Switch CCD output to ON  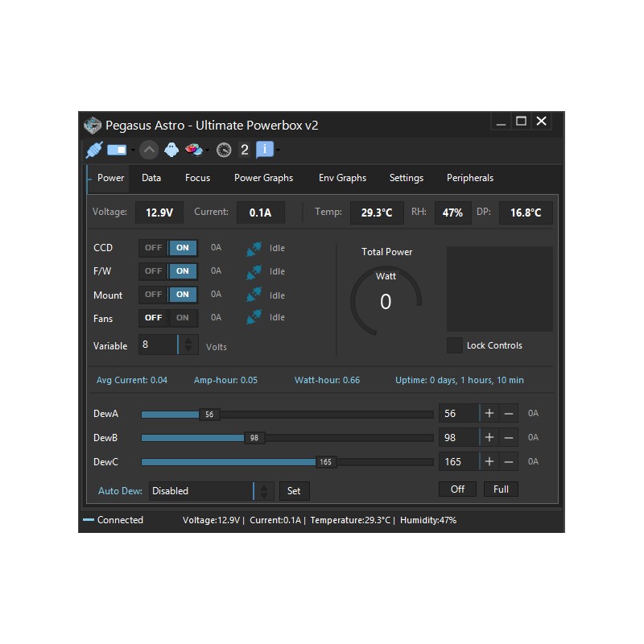pyautogui.click(x=183, y=248)
